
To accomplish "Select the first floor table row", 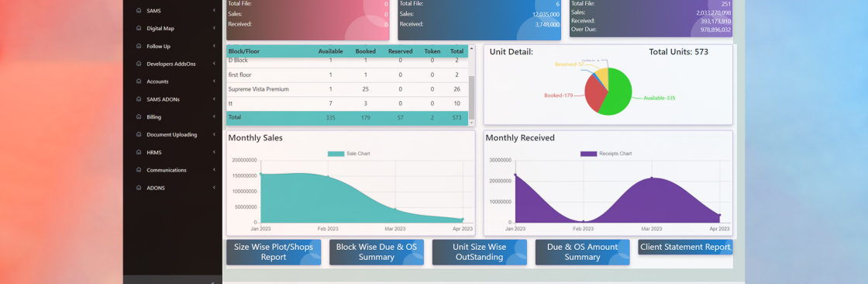I will (x=347, y=75).
